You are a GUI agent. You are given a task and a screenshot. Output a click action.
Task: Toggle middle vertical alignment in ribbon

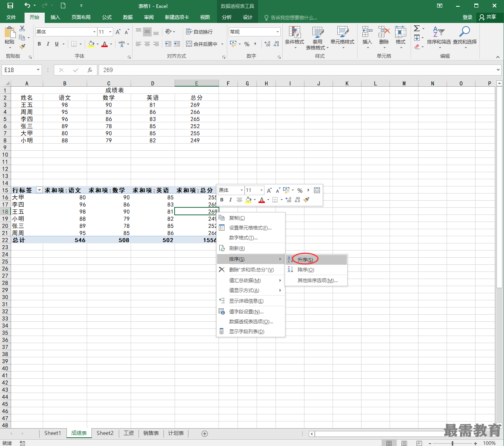[147, 32]
